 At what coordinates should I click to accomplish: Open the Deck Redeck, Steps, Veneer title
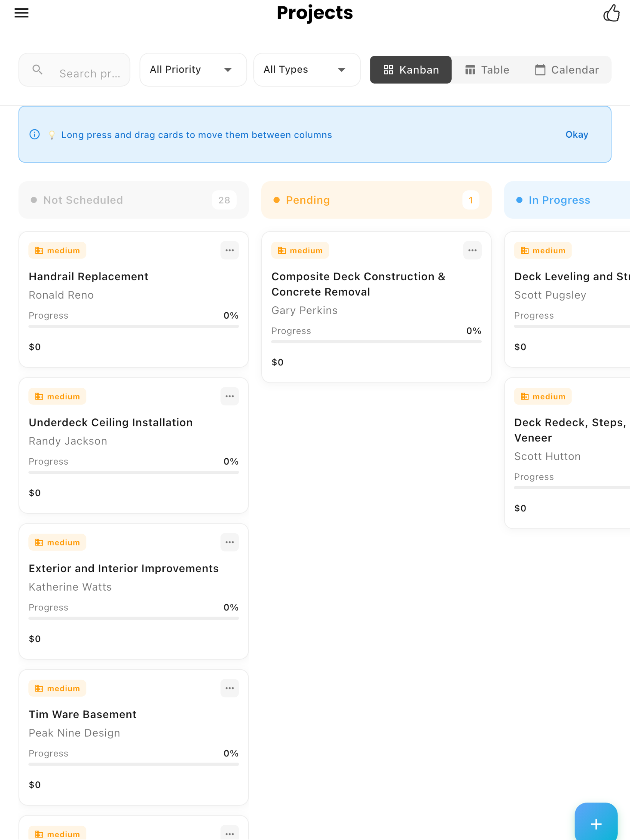[x=570, y=430]
